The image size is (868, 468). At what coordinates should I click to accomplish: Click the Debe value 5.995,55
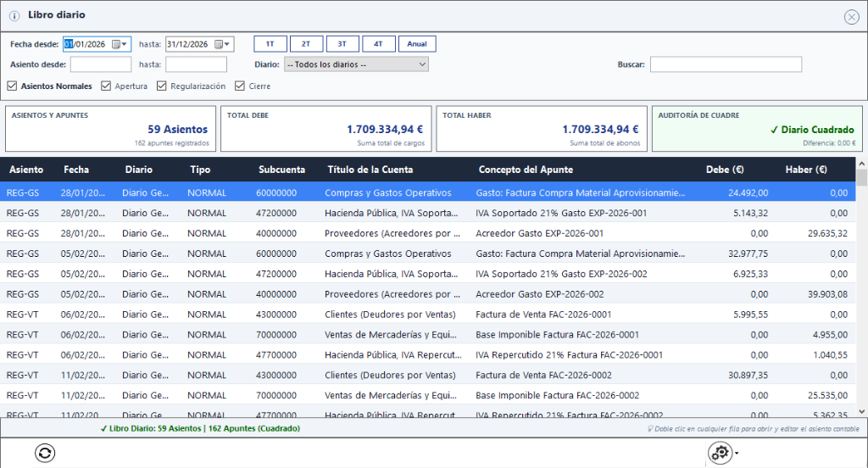point(751,314)
